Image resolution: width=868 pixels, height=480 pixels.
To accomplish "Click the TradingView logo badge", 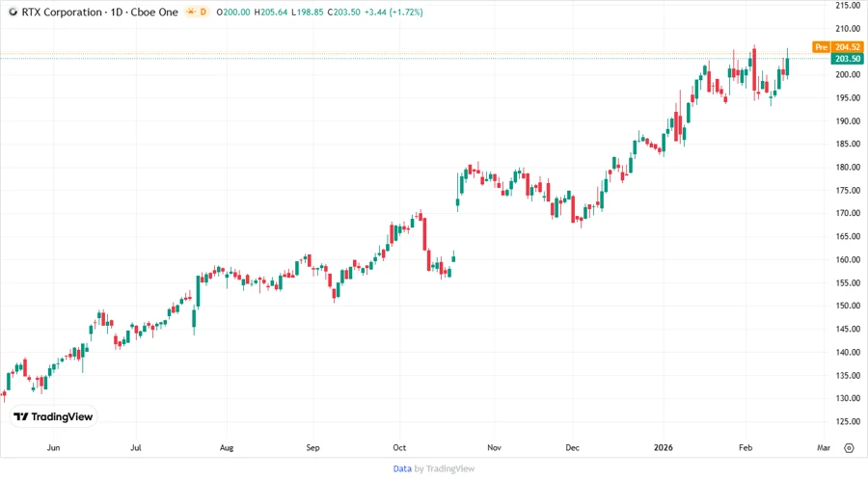I will pos(53,416).
